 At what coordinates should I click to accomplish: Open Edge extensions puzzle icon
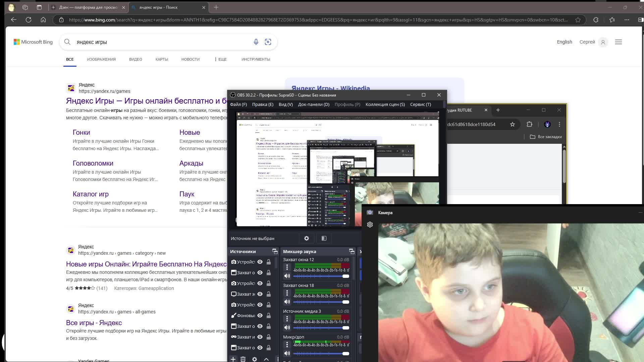click(x=596, y=20)
